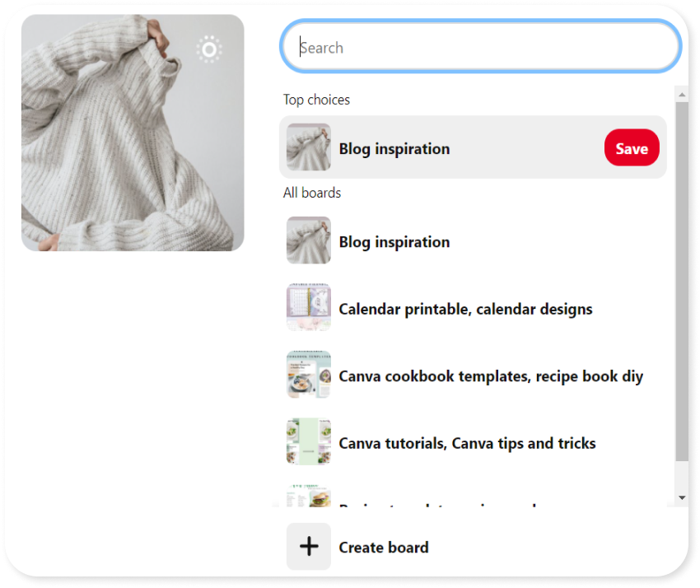This screenshot has height=588, width=700.
Task: Click Blog inspiration thumbnail in Top choices
Action: click(x=309, y=147)
